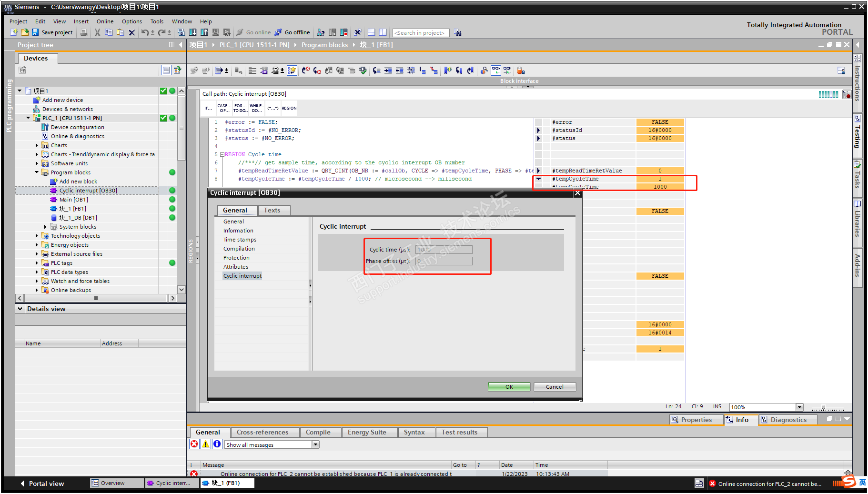Screen dimensions: 868x494
Task: Click the set bookmark icon in editor toolbar
Action: pos(448,71)
